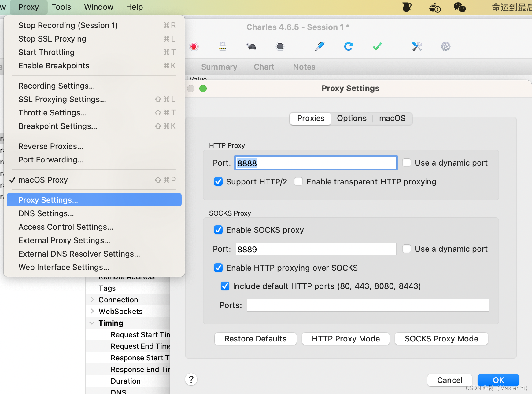Uncheck Enable SOCKS proxy

[218, 230]
